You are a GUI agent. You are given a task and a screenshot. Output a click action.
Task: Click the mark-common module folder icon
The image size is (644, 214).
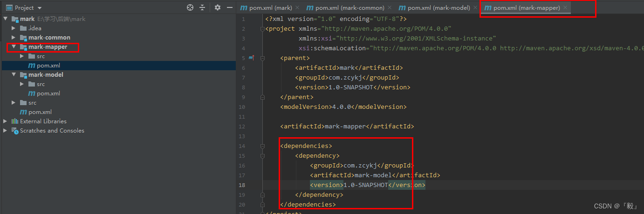[23, 38]
